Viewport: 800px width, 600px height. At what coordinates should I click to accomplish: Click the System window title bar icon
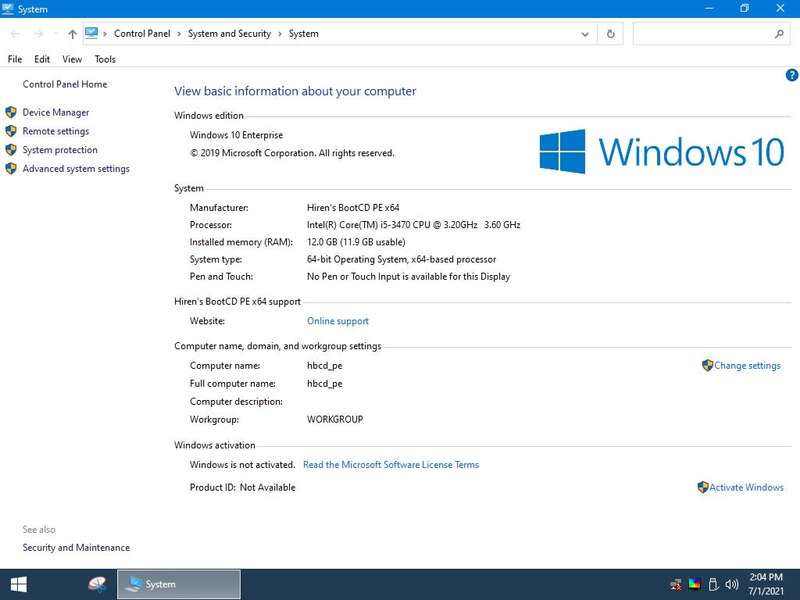click(8, 9)
